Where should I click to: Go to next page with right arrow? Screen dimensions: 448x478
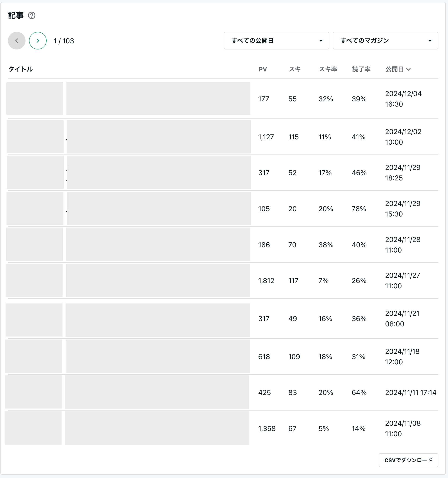click(x=38, y=41)
